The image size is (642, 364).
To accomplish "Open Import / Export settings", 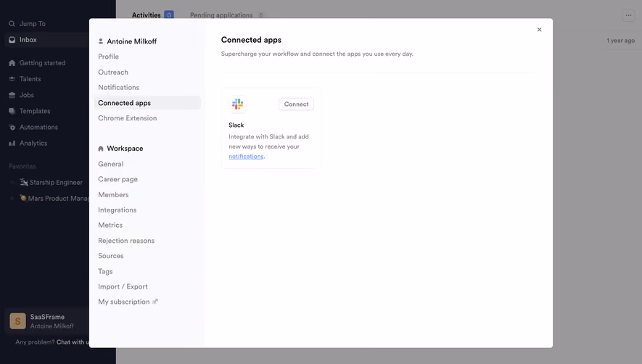I will (123, 286).
